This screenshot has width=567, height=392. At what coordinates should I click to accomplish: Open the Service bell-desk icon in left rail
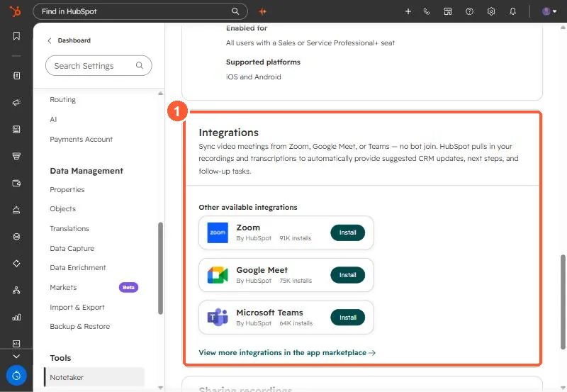click(x=16, y=210)
